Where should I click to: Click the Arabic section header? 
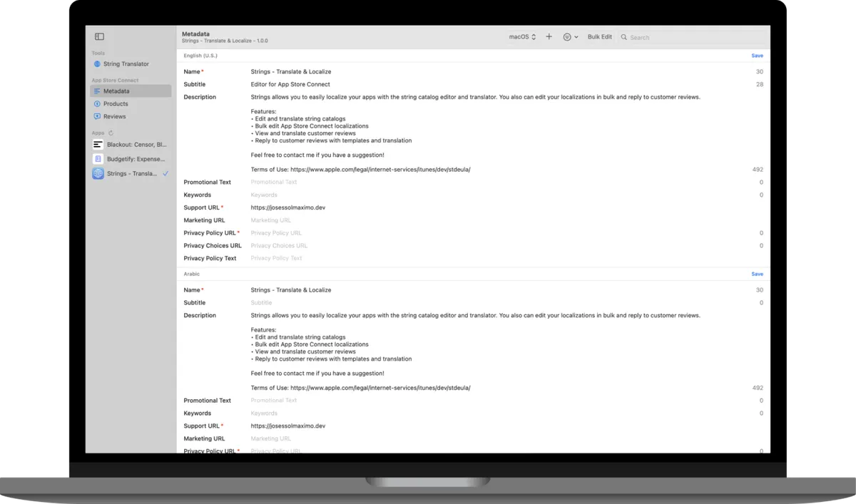(x=192, y=274)
